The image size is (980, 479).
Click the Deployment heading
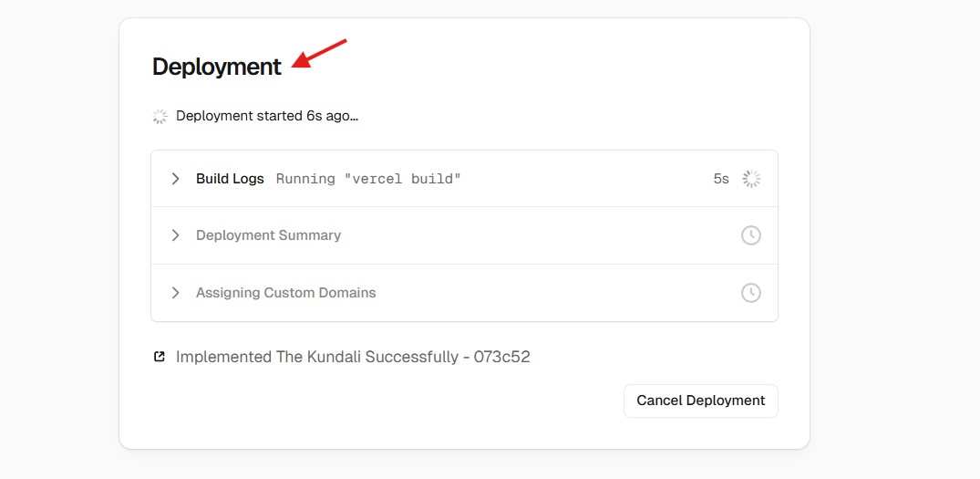click(x=217, y=67)
